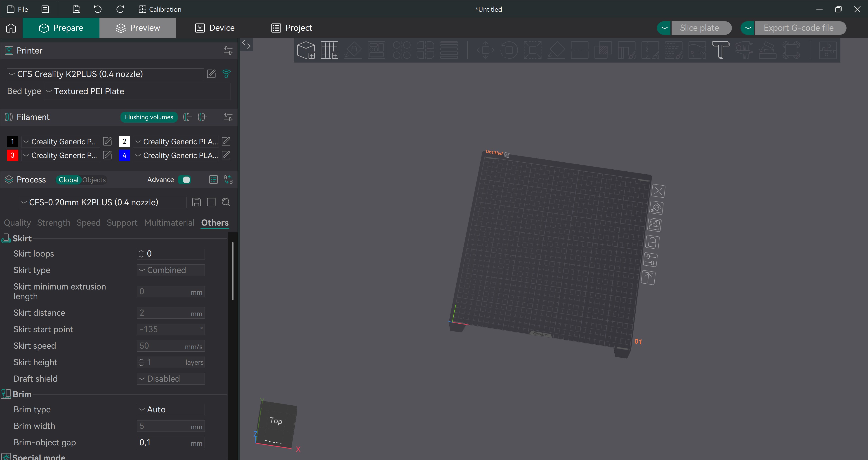Open filament 4 preset dropdown

[176, 155]
